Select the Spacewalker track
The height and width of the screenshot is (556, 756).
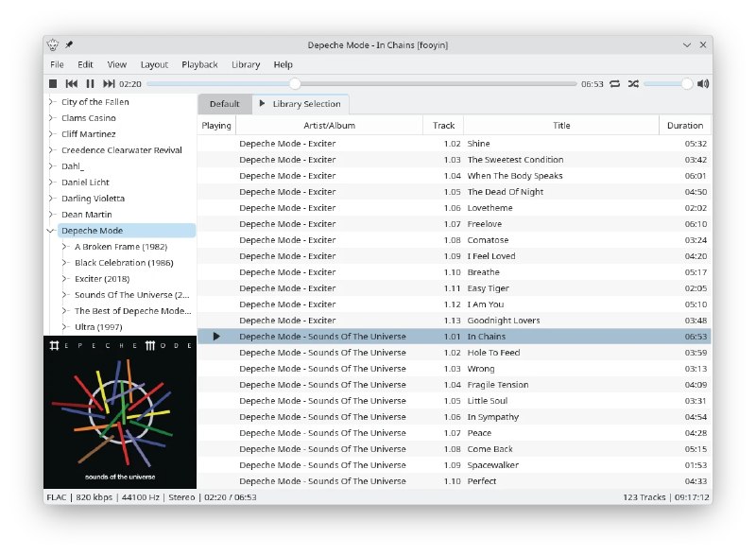[455, 465]
